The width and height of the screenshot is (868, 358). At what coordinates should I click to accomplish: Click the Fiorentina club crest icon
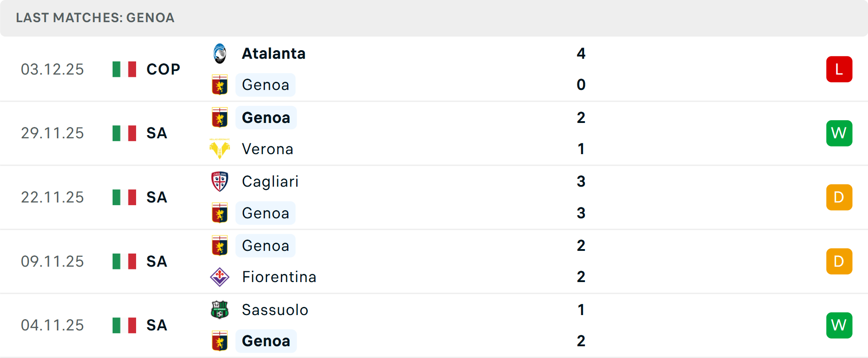coord(220,277)
